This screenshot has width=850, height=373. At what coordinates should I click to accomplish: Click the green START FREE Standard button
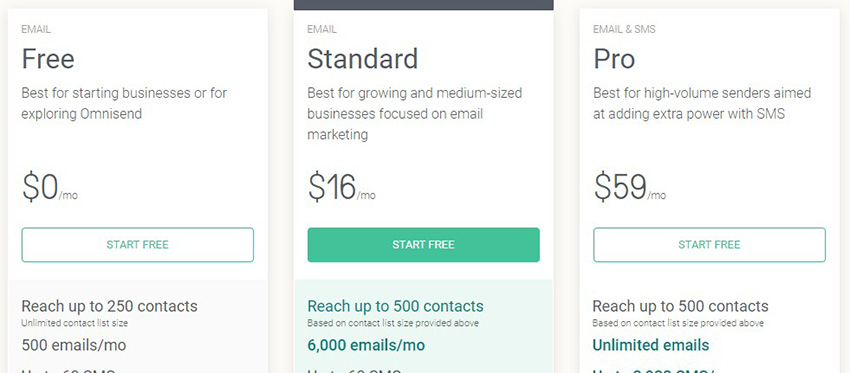pyautogui.click(x=423, y=245)
